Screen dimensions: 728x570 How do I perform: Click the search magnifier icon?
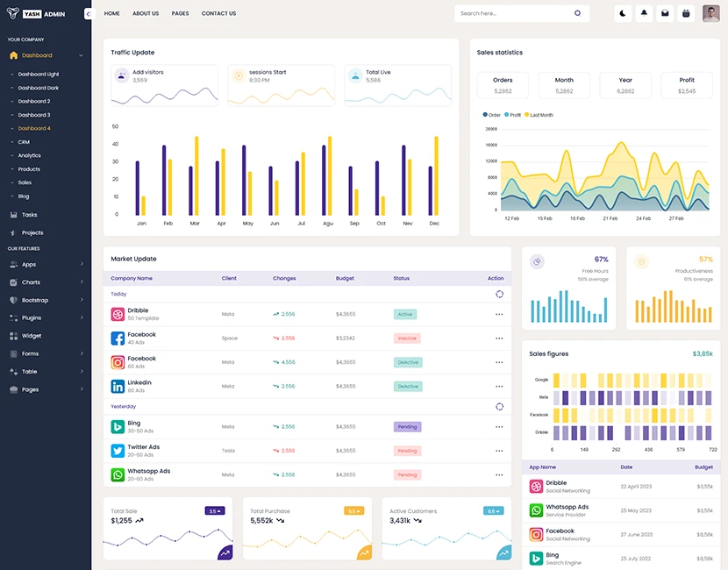pyautogui.click(x=577, y=13)
